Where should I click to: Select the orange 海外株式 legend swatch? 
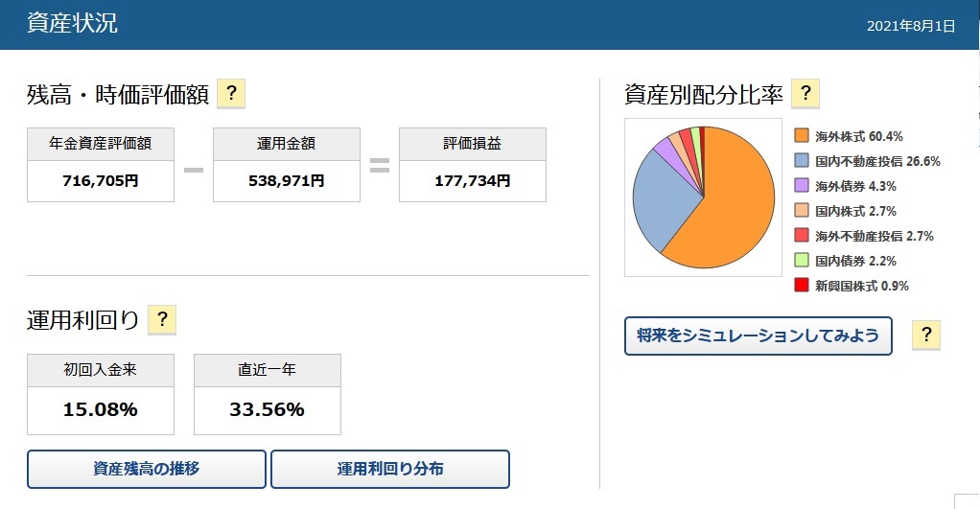point(802,135)
